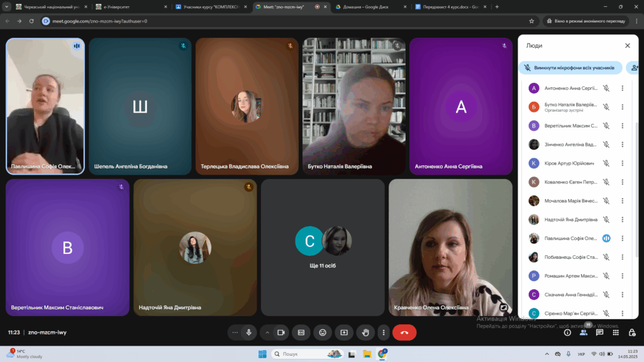Raise hand in the meeting
Screen dimensions: 644x362
point(365,332)
